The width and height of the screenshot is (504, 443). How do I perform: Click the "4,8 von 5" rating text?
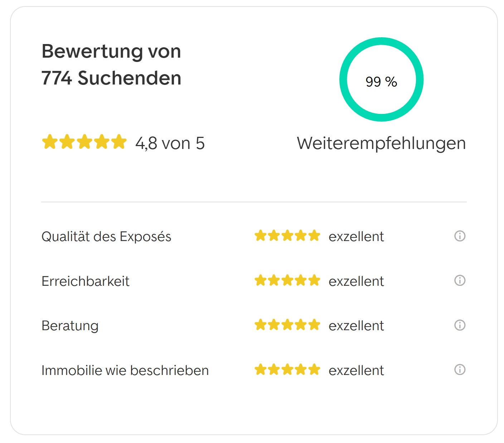tap(170, 143)
